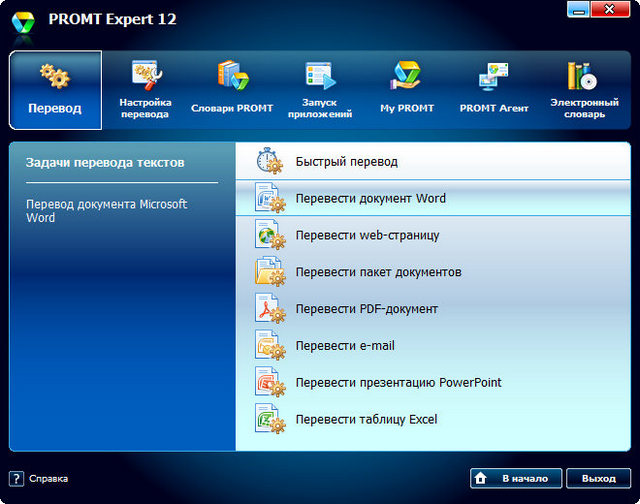Click the web-page translate globe icon

point(269,236)
